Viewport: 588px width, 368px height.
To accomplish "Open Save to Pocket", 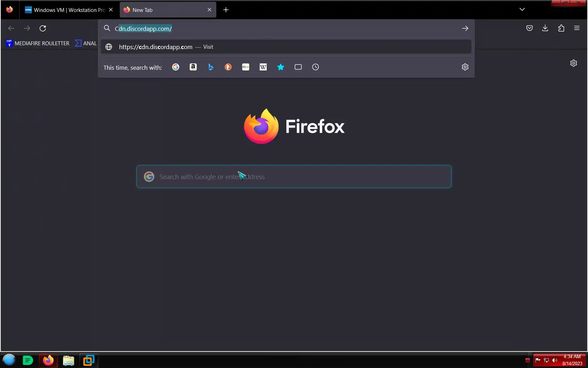I will [x=530, y=28].
